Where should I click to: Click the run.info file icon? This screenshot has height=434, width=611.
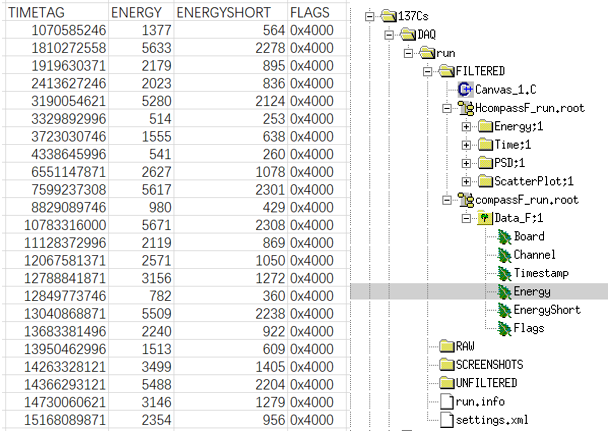point(447,401)
